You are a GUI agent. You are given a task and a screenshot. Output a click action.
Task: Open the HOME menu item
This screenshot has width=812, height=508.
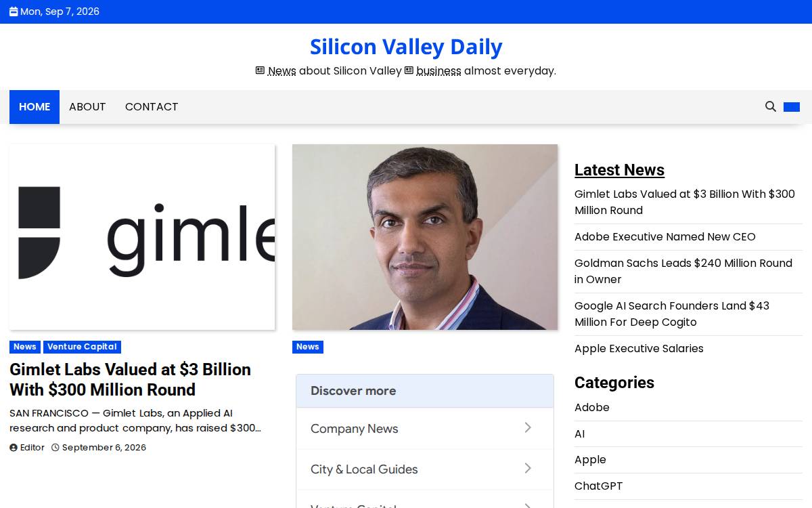point(35,107)
